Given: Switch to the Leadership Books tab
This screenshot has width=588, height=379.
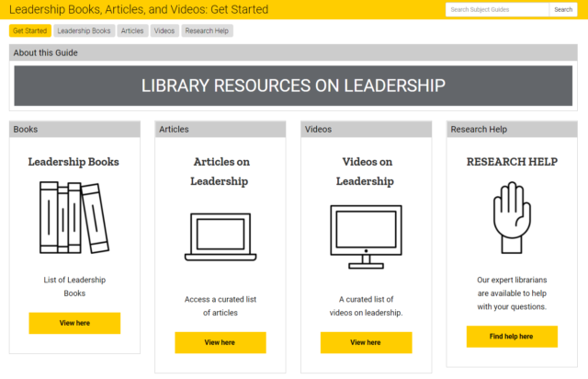Looking at the screenshot, I should point(85,30).
